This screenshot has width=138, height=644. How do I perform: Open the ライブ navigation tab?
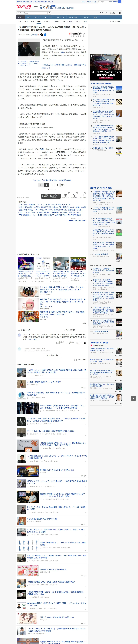(x=37, y=17)
